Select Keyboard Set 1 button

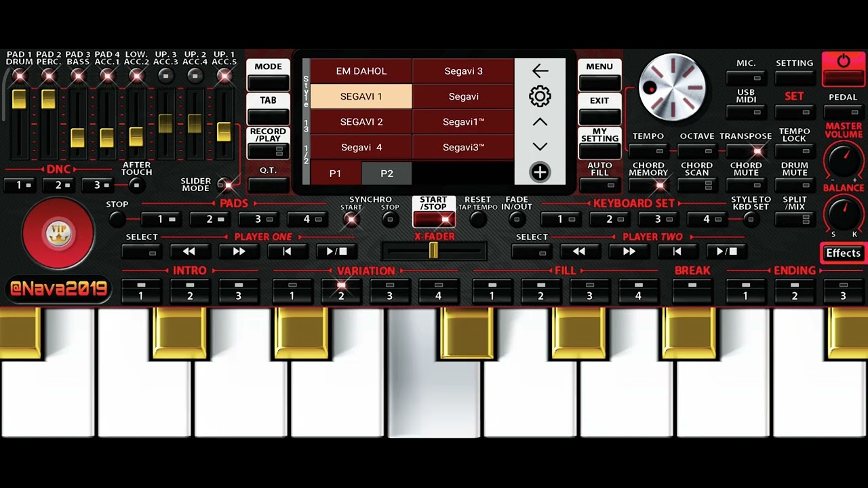560,219
